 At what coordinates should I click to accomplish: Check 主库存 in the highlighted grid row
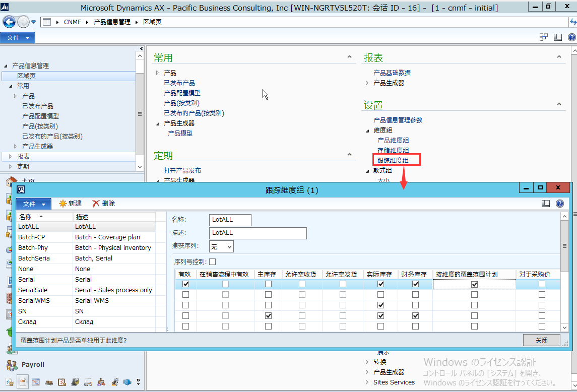pyautogui.click(x=268, y=284)
